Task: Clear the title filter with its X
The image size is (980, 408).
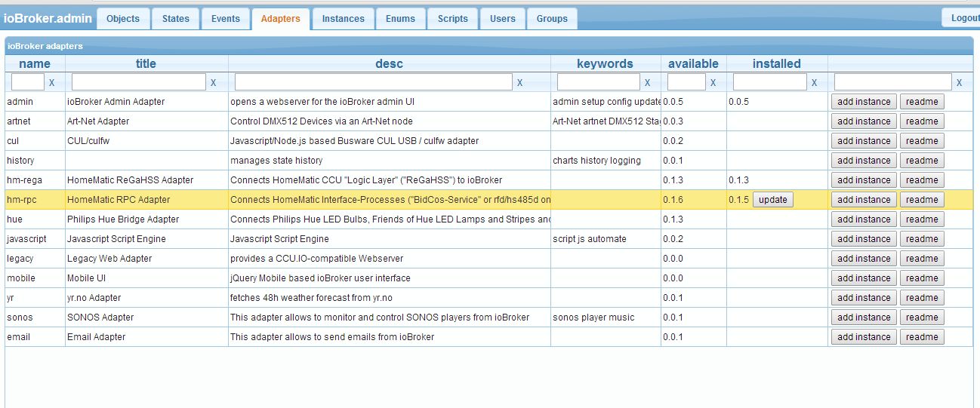Action: point(213,83)
